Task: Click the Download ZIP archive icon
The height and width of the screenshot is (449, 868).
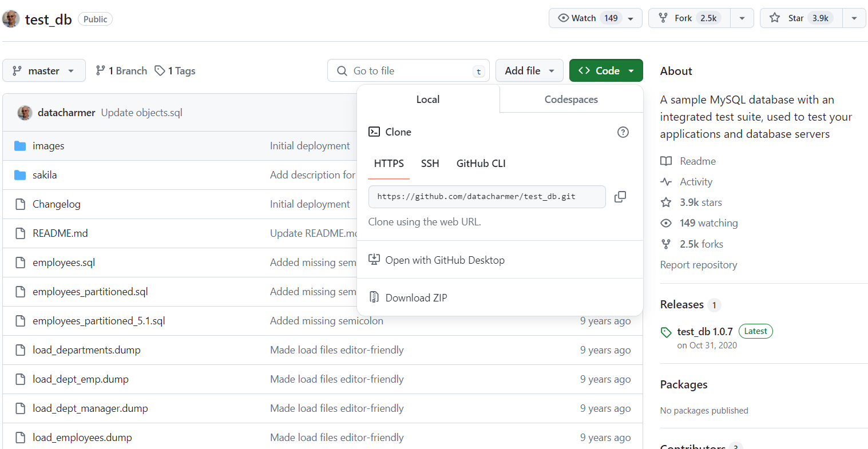Action: pyautogui.click(x=374, y=297)
